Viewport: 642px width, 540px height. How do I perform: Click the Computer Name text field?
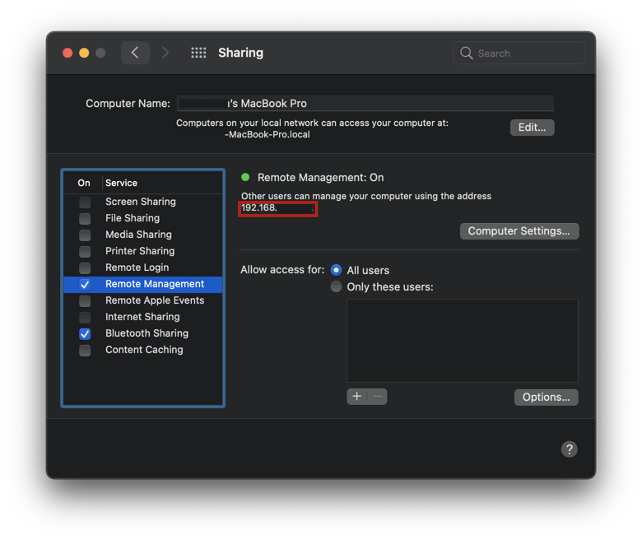tap(365, 103)
